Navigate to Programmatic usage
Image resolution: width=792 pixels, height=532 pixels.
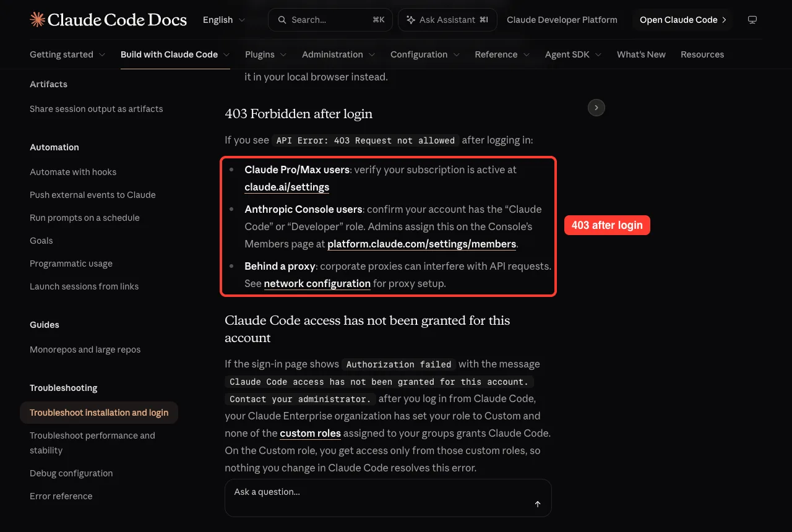click(x=71, y=264)
